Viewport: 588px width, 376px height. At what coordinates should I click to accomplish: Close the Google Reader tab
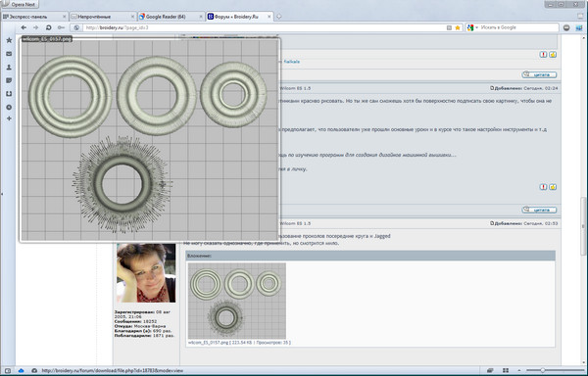(x=200, y=17)
